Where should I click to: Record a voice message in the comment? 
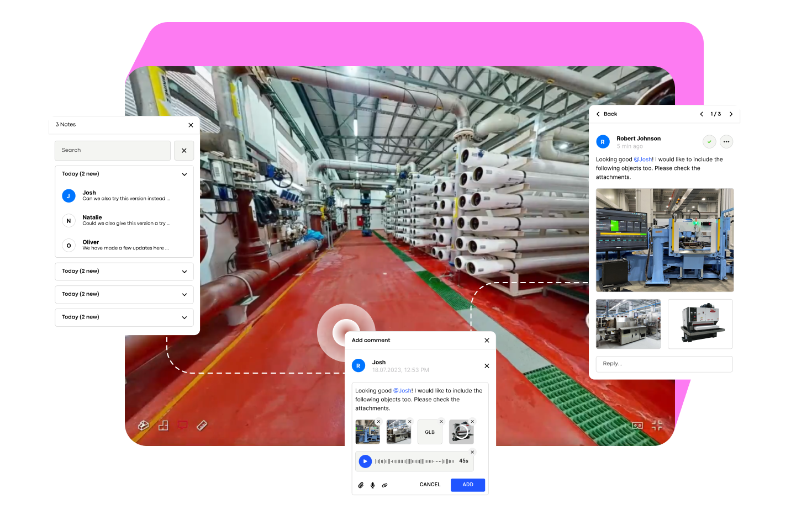[373, 485]
